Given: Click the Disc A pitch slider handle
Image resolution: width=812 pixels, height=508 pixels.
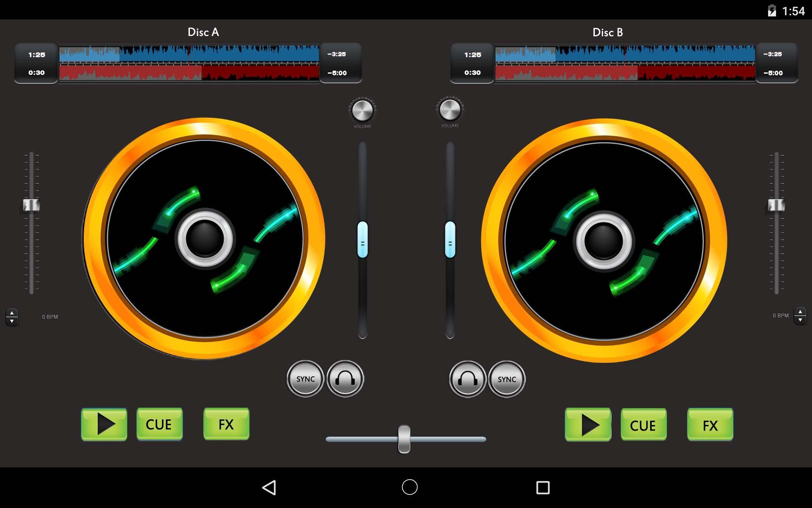Looking at the screenshot, I should tap(31, 205).
